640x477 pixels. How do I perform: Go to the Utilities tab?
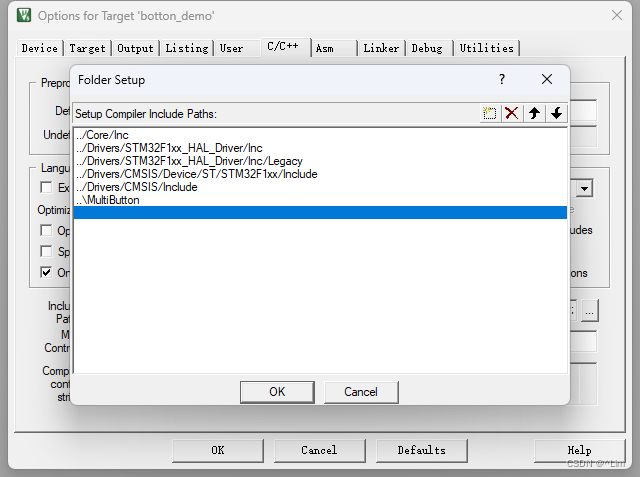point(487,48)
